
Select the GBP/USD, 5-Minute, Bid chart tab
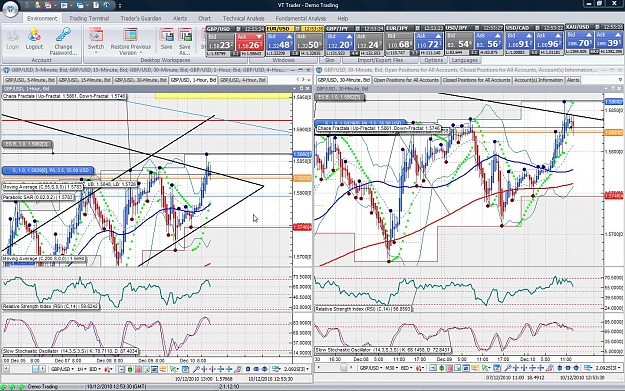point(29,80)
